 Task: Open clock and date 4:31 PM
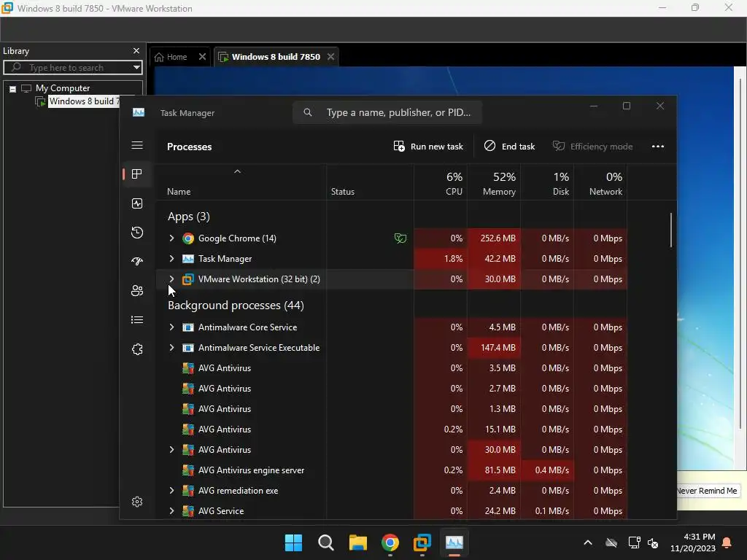693,542
